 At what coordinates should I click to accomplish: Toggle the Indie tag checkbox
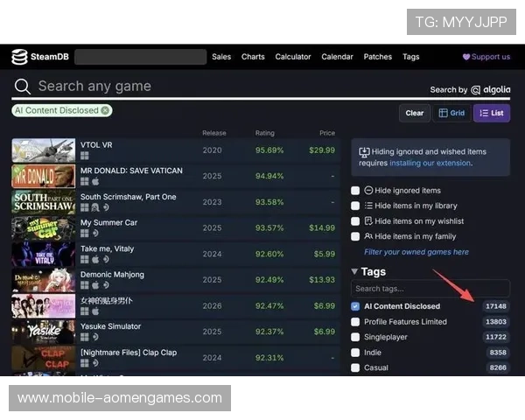[x=355, y=353]
